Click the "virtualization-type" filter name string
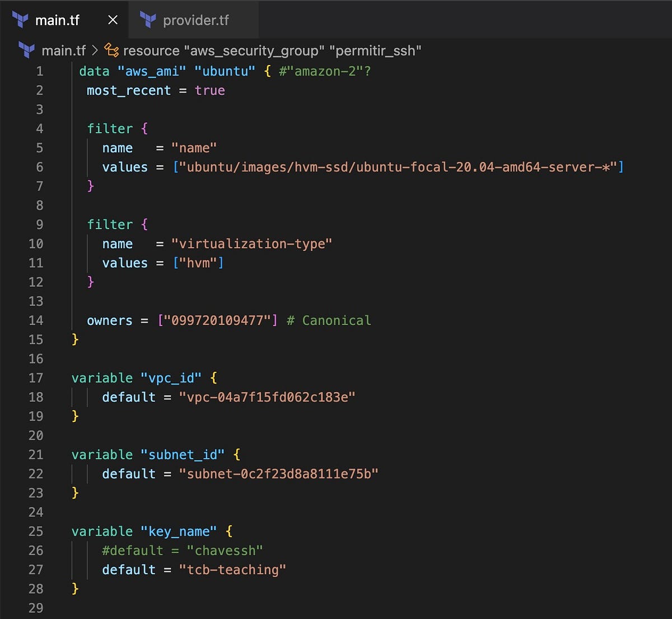This screenshot has width=672, height=619. 251,244
